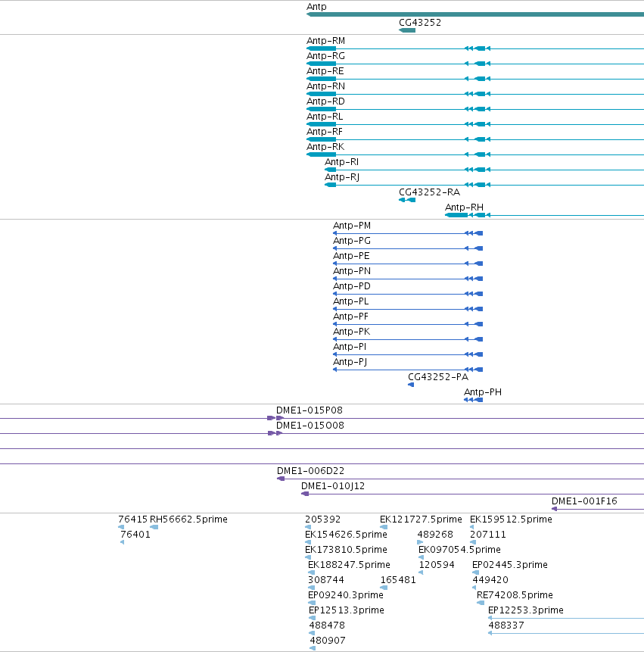Select the 449420 feature
This screenshot has height=652, width=644.
coord(474,588)
